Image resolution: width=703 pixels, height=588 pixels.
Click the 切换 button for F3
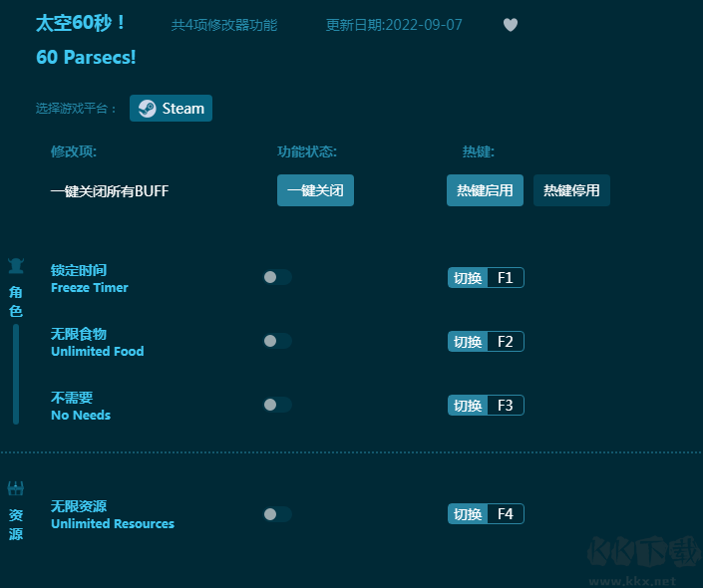click(468, 406)
